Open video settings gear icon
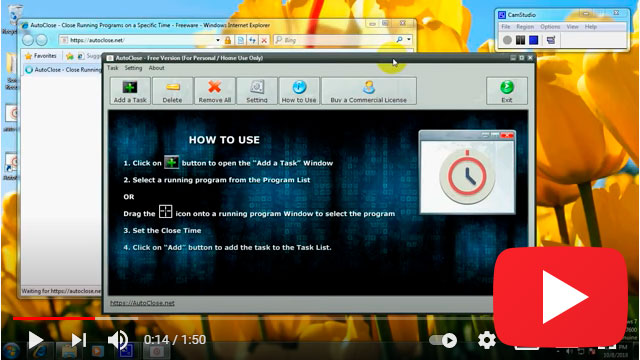The image size is (640, 360). [x=487, y=340]
